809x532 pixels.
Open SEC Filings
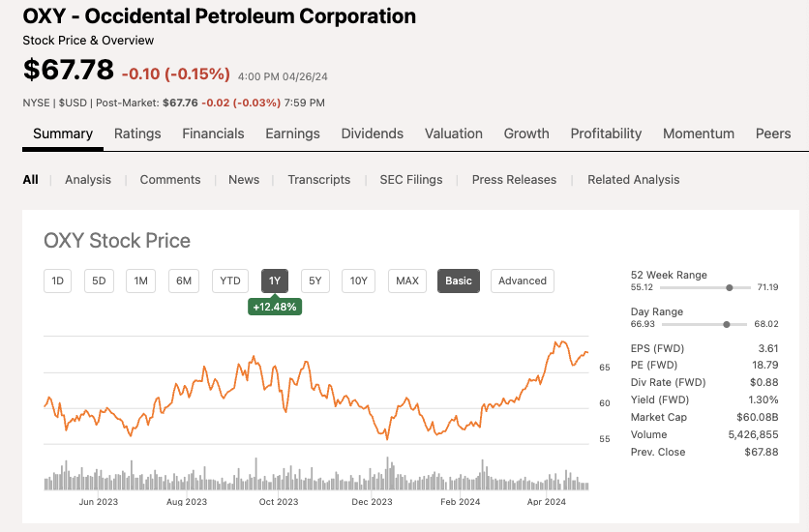click(x=411, y=179)
